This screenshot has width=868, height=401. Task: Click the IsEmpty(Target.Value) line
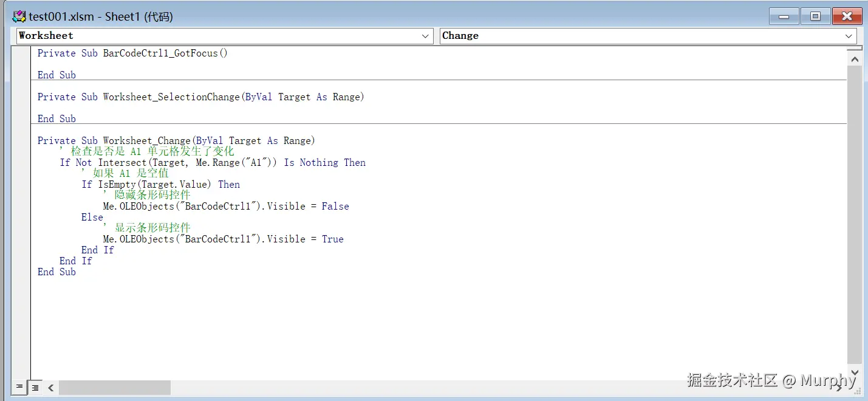pyautogui.click(x=161, y=185)
